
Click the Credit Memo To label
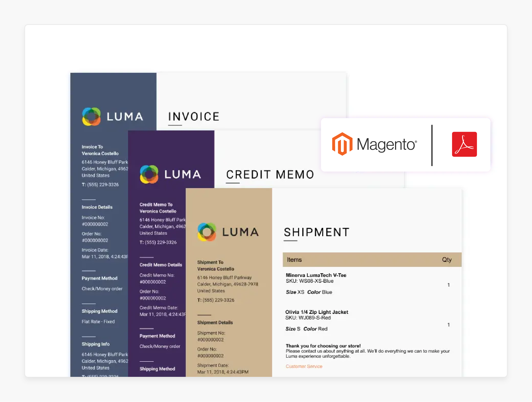(x=156, y=204)
